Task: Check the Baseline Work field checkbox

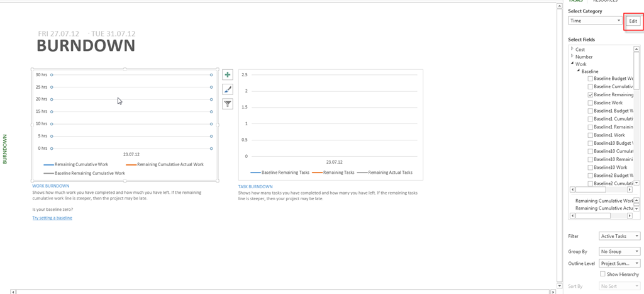Action: pyautogui.click(x=591, y=103)
